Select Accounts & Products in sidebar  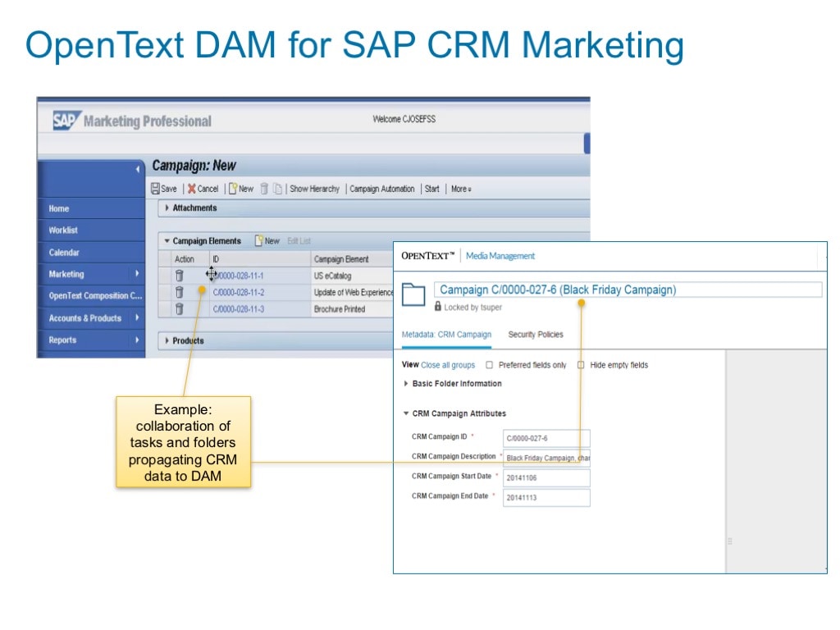tap(85, 317)
